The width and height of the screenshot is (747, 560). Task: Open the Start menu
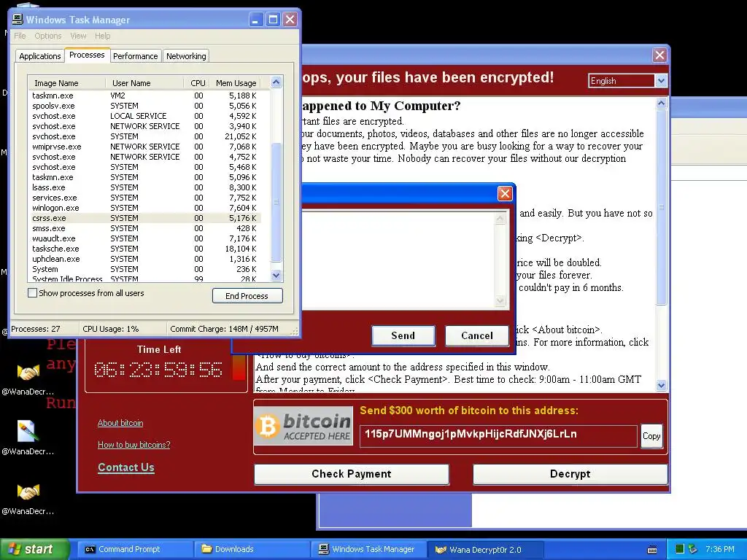pyautogui.click(x=34, y=549)
